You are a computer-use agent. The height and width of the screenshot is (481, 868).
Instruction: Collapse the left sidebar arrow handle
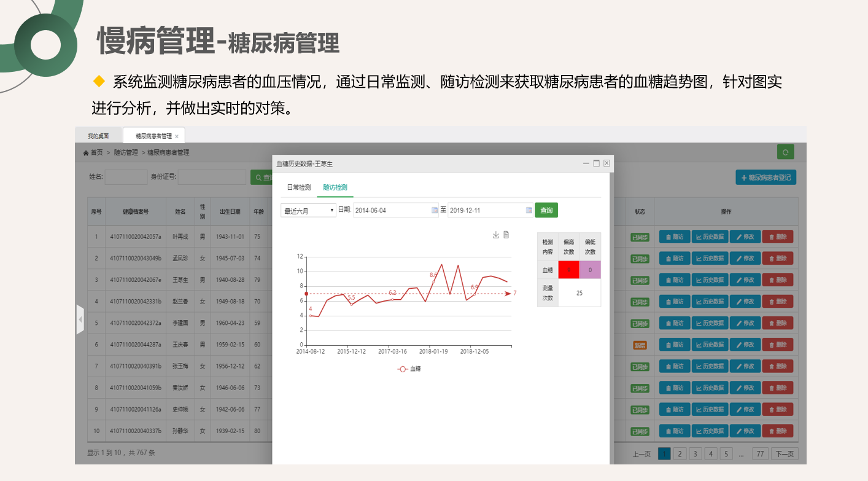coord(80,319)
